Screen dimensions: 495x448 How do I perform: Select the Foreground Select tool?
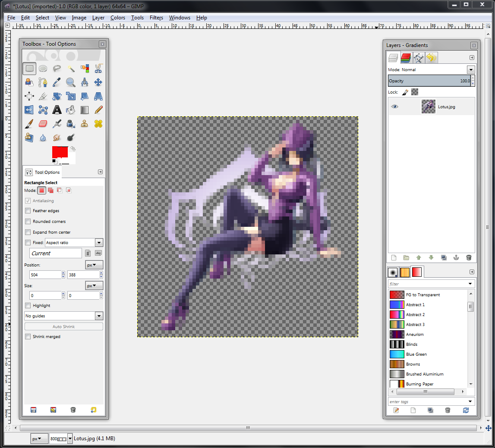point(29,82)
